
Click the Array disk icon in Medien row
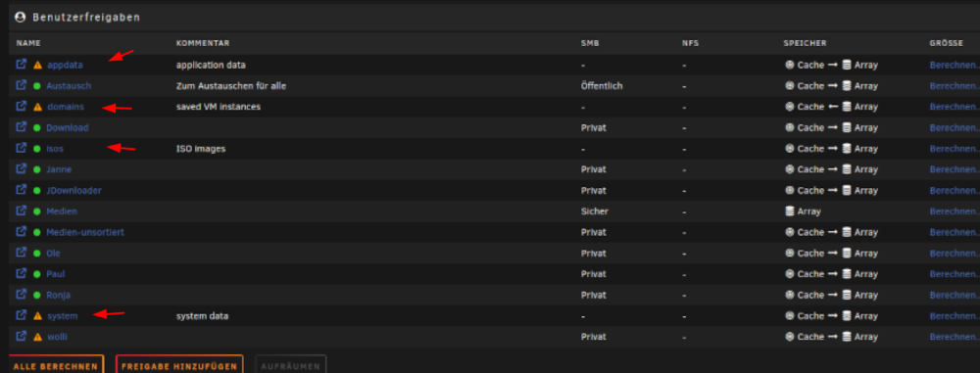[790, 211]
